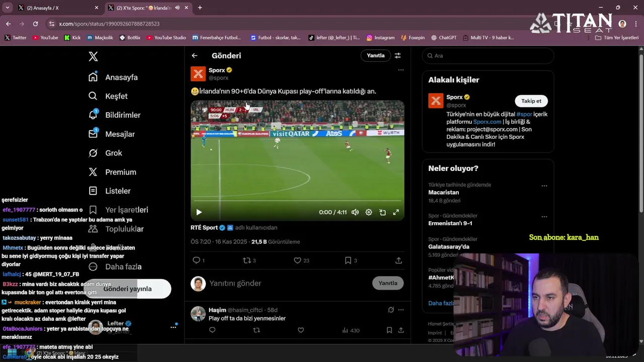The width and height of the screenshot is (644, 362).
Task: Open the reply sort filter icon
Action: point(397,56)
